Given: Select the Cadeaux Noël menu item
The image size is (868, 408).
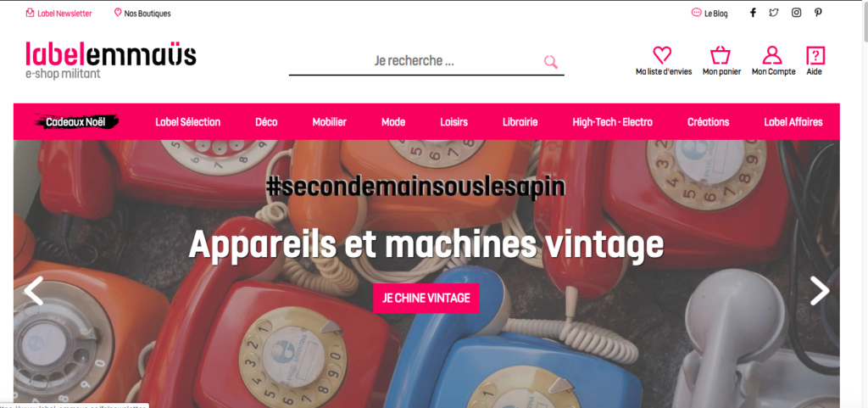Looking at the screenshot, I should click(75, 122).
